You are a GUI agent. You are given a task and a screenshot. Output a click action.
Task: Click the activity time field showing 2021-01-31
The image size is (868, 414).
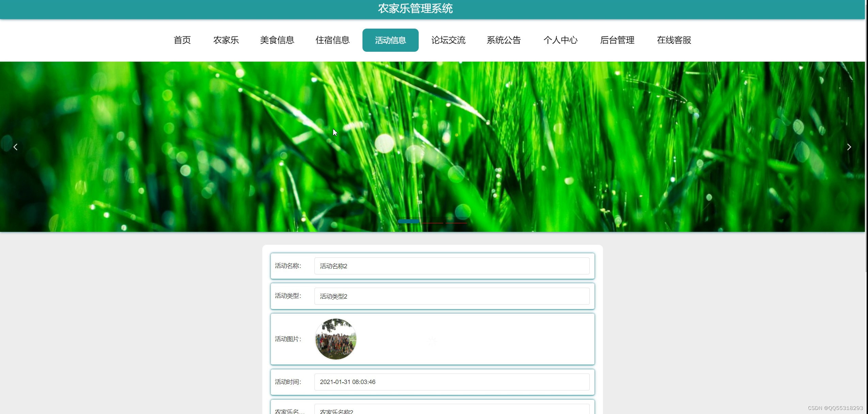coord(452,382)
